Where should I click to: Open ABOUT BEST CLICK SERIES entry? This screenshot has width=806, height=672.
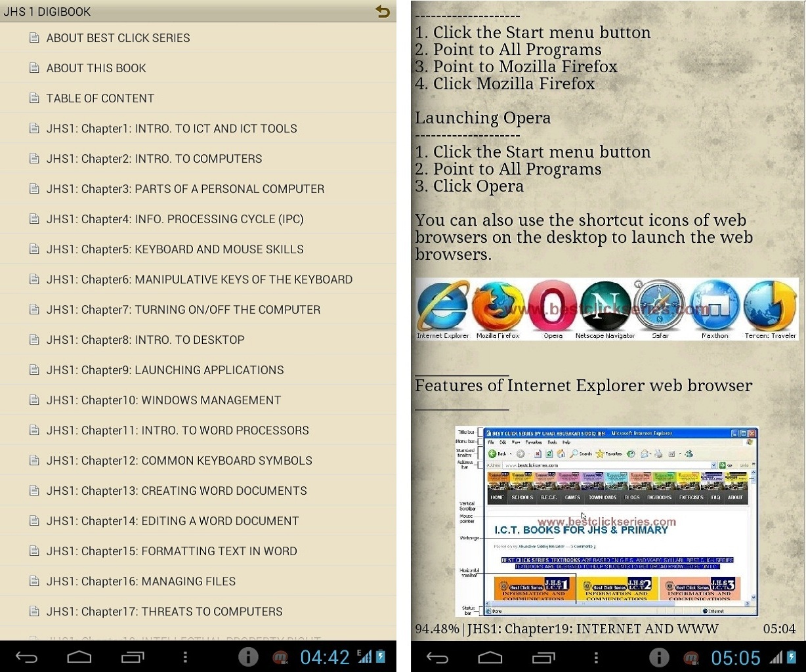tap(118, 38)
